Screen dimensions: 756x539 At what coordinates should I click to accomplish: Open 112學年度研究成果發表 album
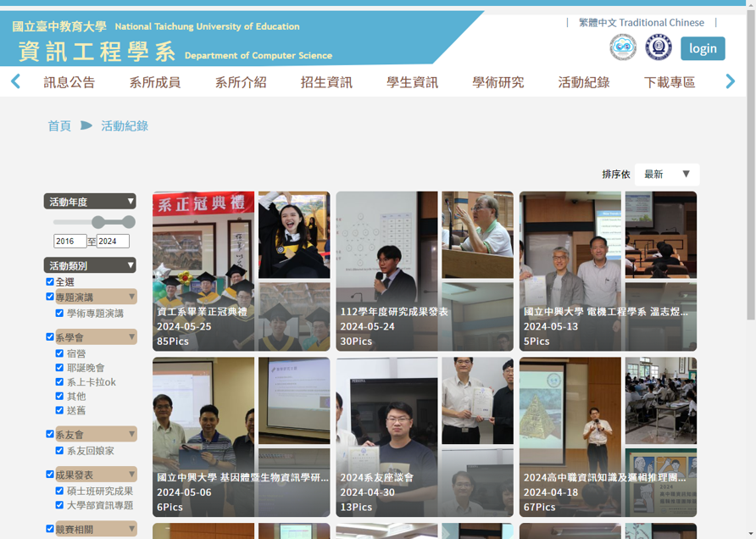click(x=425, y=271)
